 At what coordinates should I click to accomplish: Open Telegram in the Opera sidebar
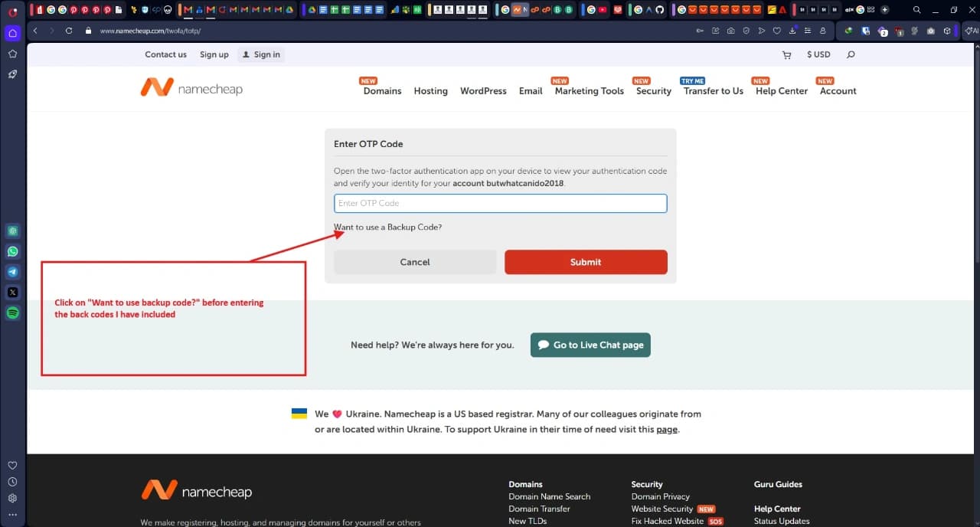13,272
